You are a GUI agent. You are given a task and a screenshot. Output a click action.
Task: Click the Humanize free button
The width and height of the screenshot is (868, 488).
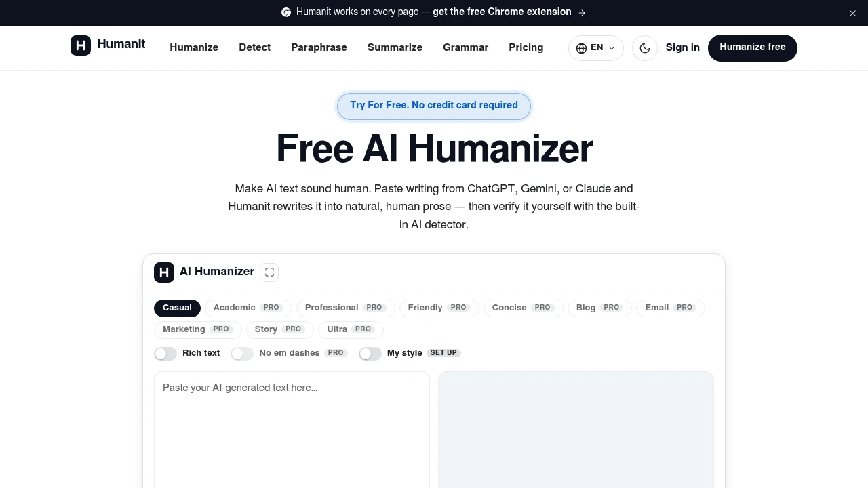click(753, 48)
